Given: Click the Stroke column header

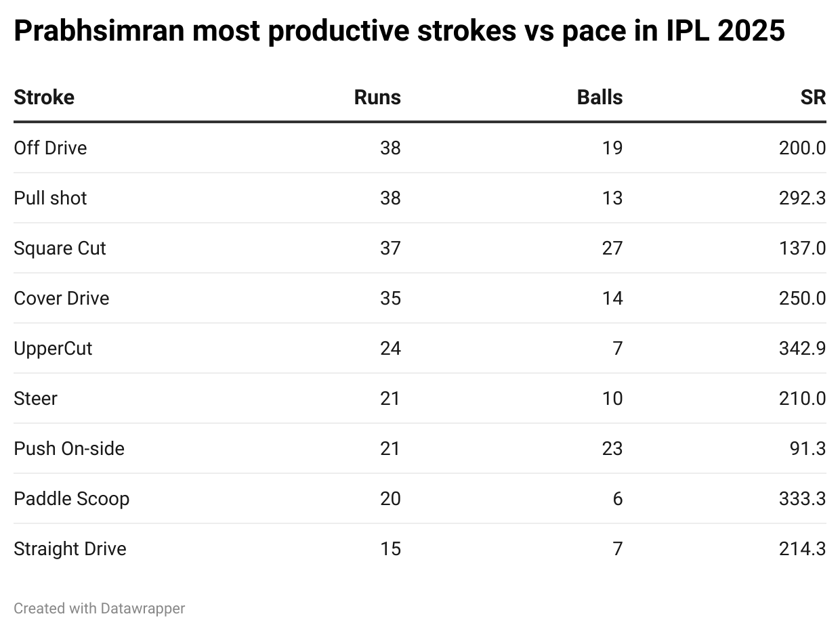Looking at the screenshot, I should tap(44, 97).
